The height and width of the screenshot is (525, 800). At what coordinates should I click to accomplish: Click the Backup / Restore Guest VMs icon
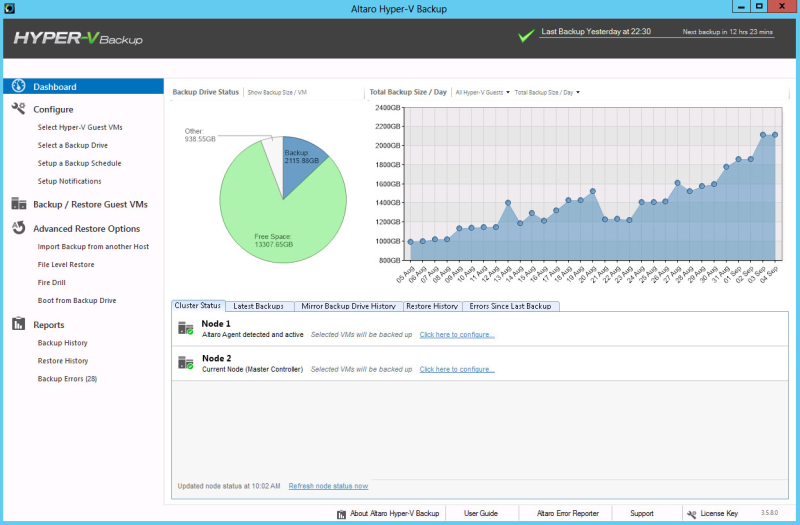click(19, 204)
